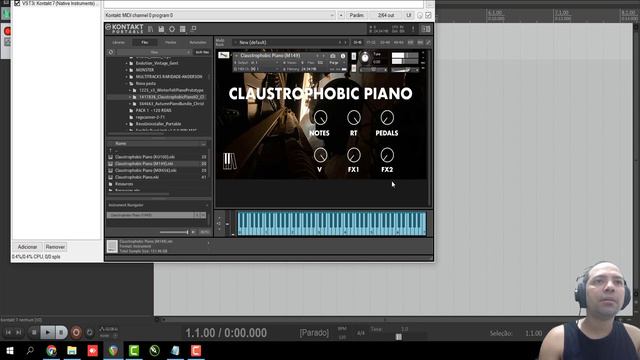Click the FX2 knob

(387, 155)
